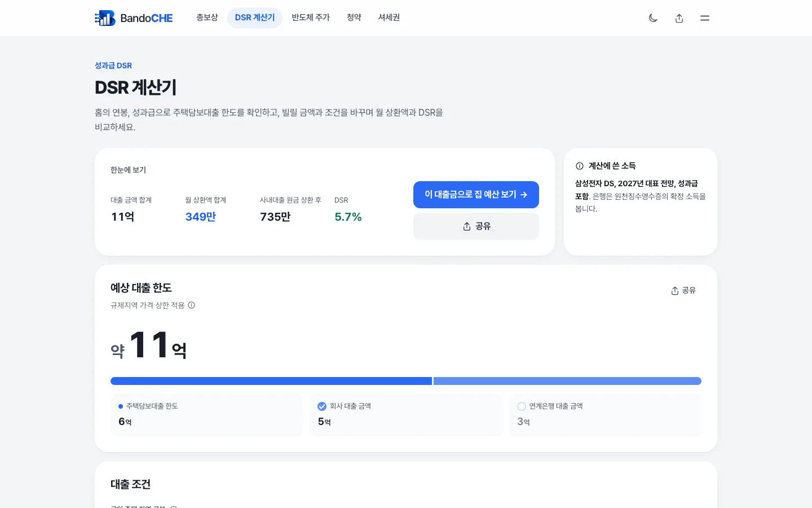Image resolution: width=812 pixels, height=508 pixels.
Task: Click the 주택담보대출 한도 card
Action: click(206, 415)
